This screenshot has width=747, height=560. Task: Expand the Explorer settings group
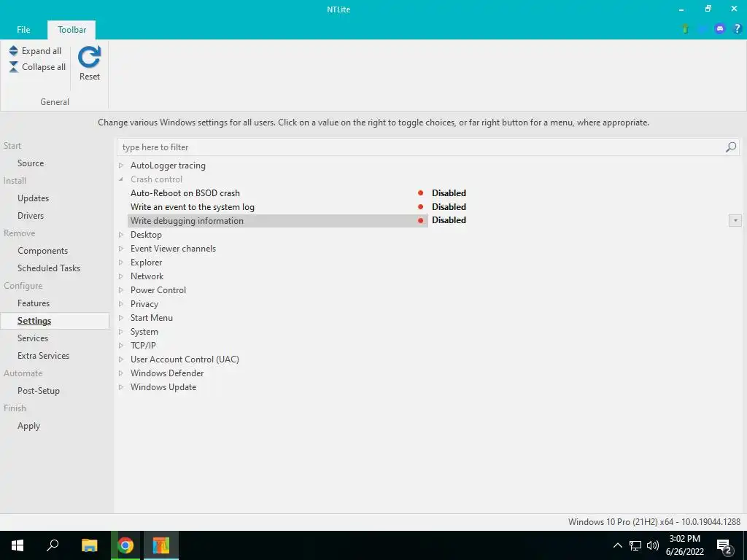coord(121,262)
